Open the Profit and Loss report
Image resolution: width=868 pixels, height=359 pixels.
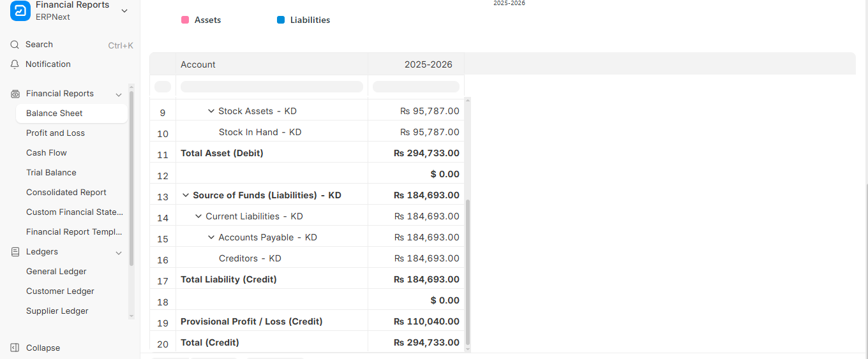click(56, 133)
